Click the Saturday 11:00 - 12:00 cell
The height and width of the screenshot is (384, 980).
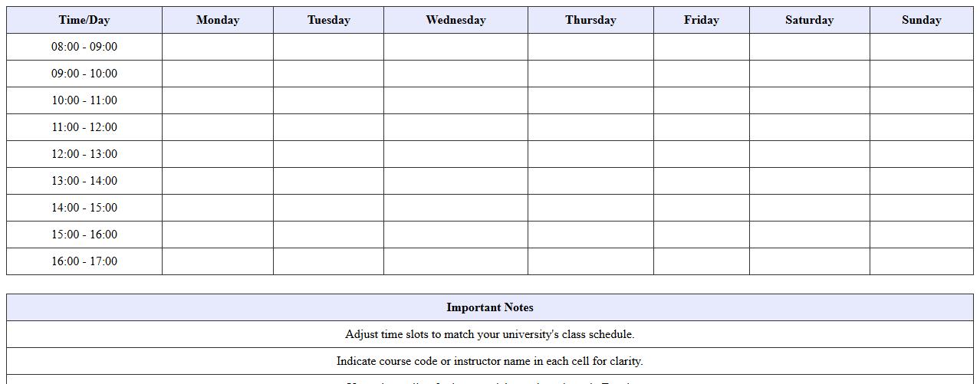[x=809, y=127]
